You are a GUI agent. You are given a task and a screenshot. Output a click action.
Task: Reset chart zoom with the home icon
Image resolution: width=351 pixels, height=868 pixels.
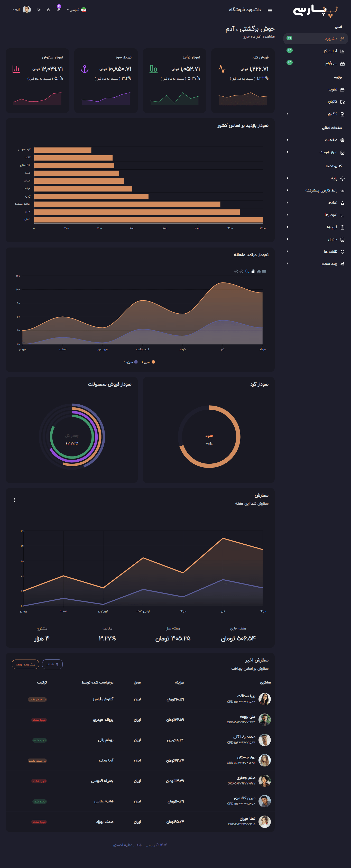(x=259, y=271)
